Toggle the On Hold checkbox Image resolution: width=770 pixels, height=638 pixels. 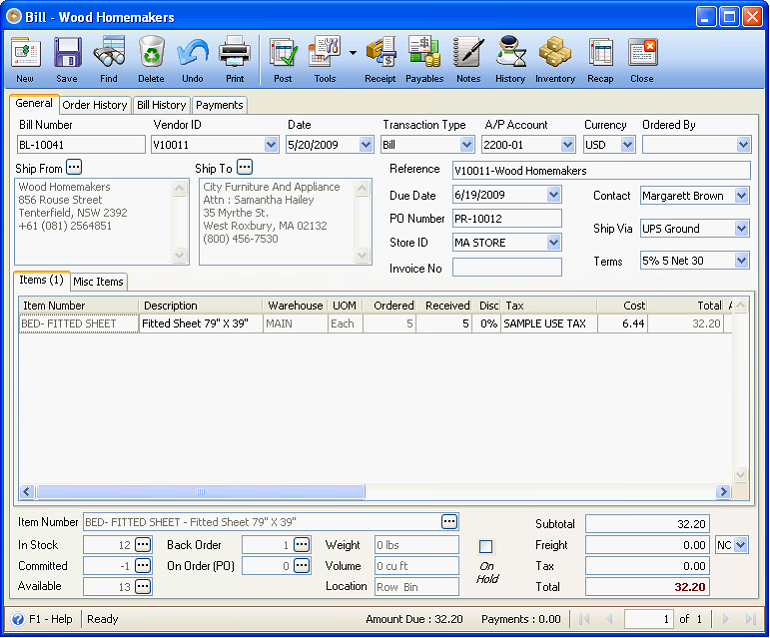(486, 546)
